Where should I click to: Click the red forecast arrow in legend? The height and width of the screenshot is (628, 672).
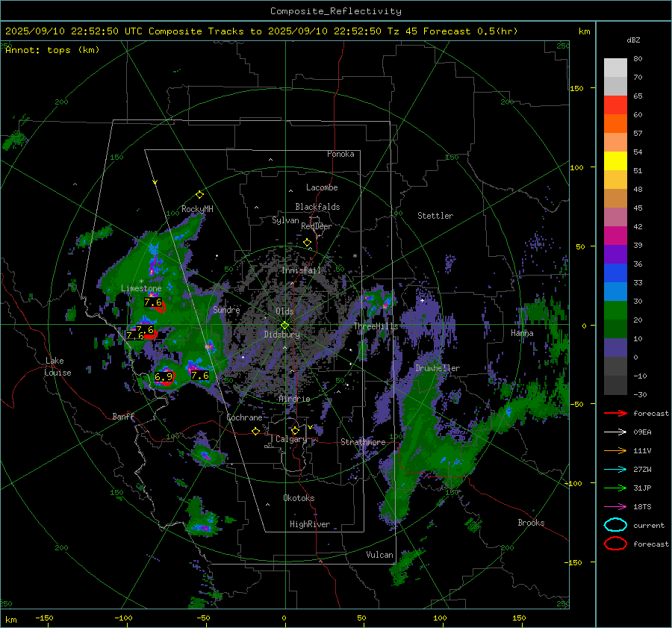pyautogui.click(x=615, y=413)
